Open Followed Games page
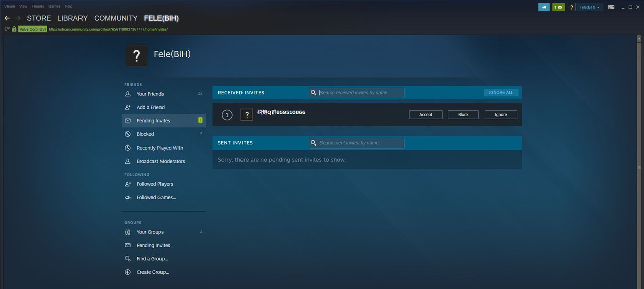644x289 pixels. click(x=156, y=198)
